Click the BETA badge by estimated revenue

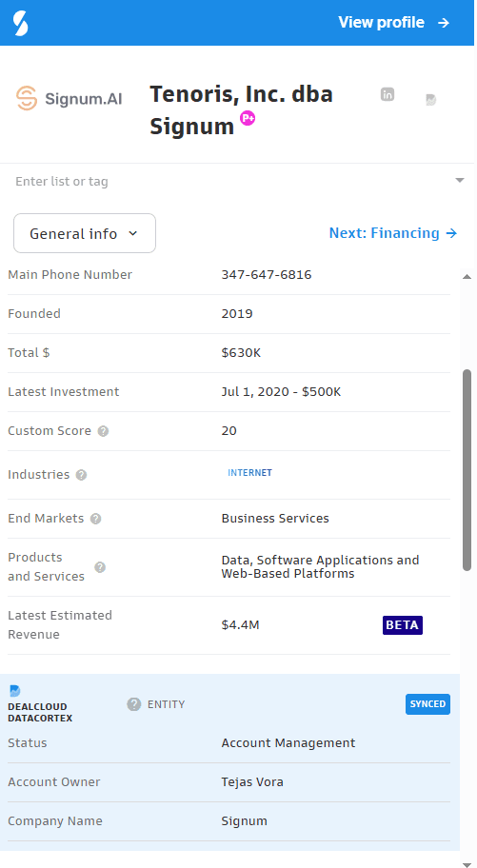(x=402, y=625)
